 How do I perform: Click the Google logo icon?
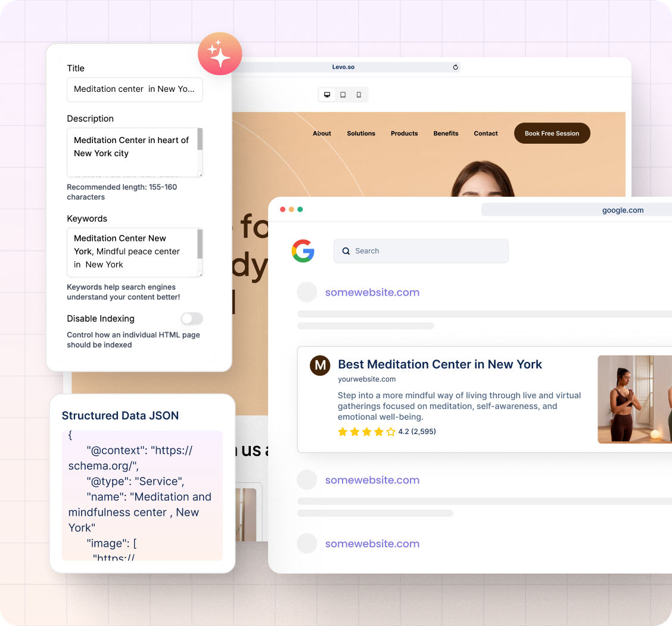coord(303,251)
